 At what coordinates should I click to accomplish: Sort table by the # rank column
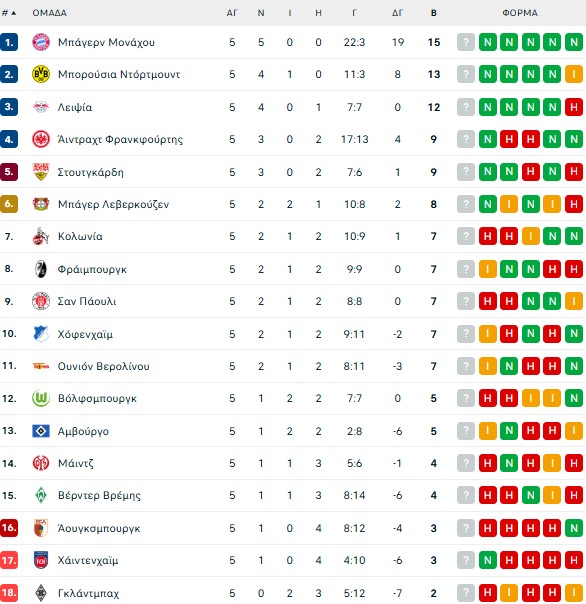pyautogui.click(x=9, y=13)
